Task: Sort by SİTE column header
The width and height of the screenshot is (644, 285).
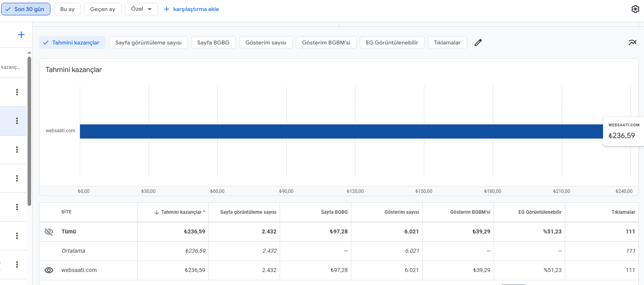Action: 67,212
